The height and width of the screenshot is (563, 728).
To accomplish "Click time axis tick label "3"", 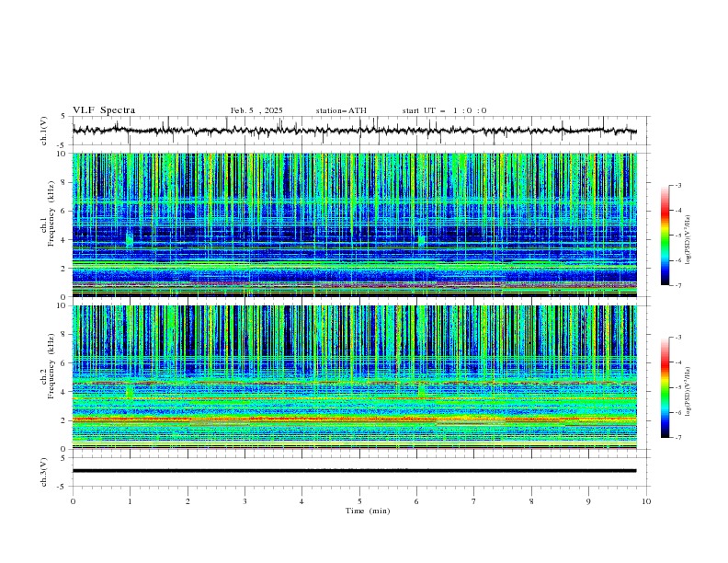I will click(x=245, y=501).
